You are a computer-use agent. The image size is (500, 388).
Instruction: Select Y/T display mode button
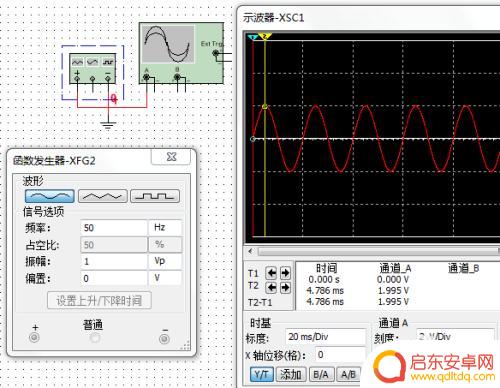coord(262,374)
